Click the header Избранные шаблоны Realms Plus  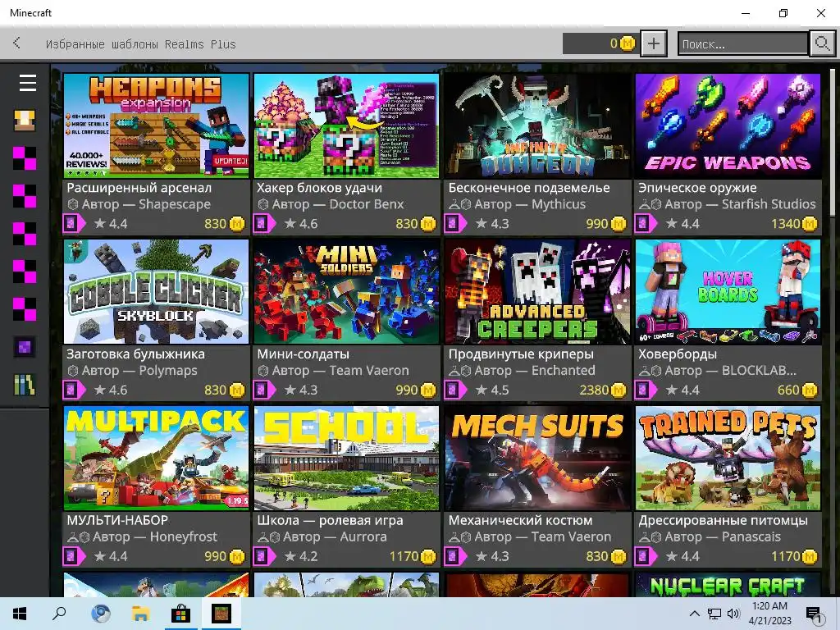140,44
